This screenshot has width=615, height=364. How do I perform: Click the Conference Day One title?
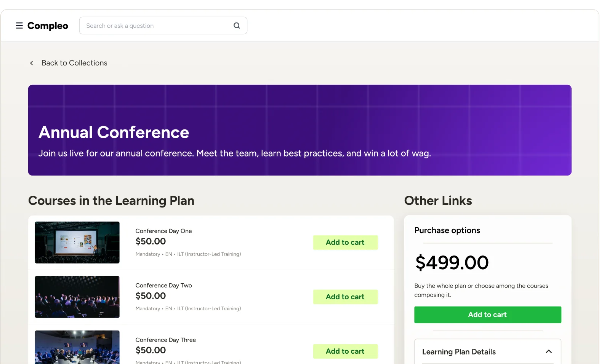pyautogui.click(x=163, y=231)
